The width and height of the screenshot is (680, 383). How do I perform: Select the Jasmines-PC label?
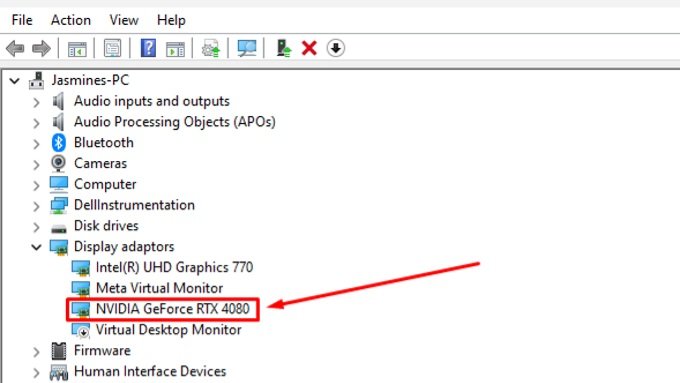90,80
